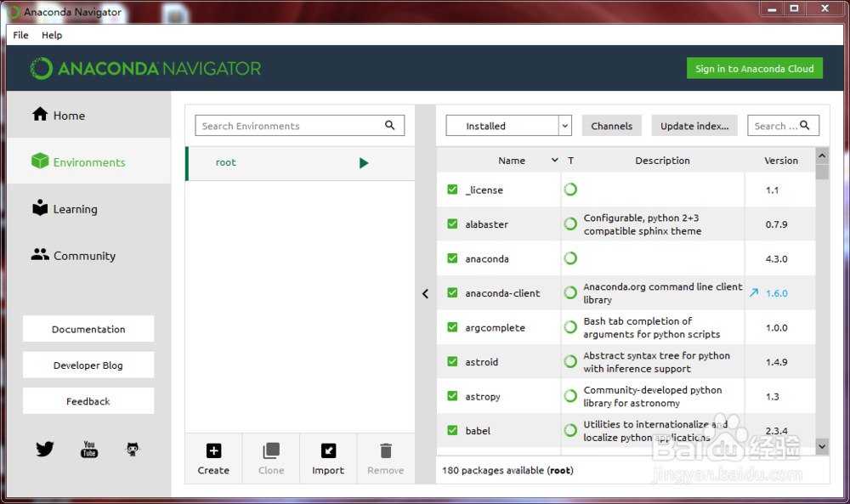Click the 180 packages available status text
The width and height of the screenshot is (850, 504).
tap(507, 470)
